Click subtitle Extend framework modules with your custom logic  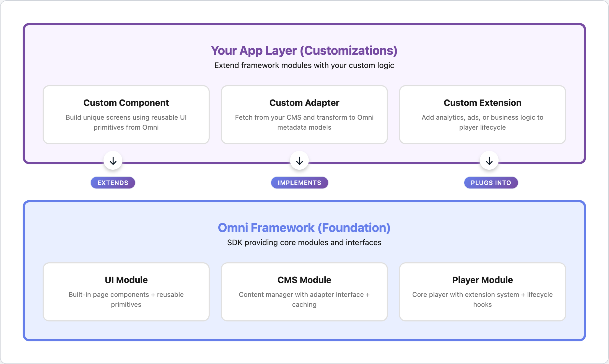click(x=304, y=66)
